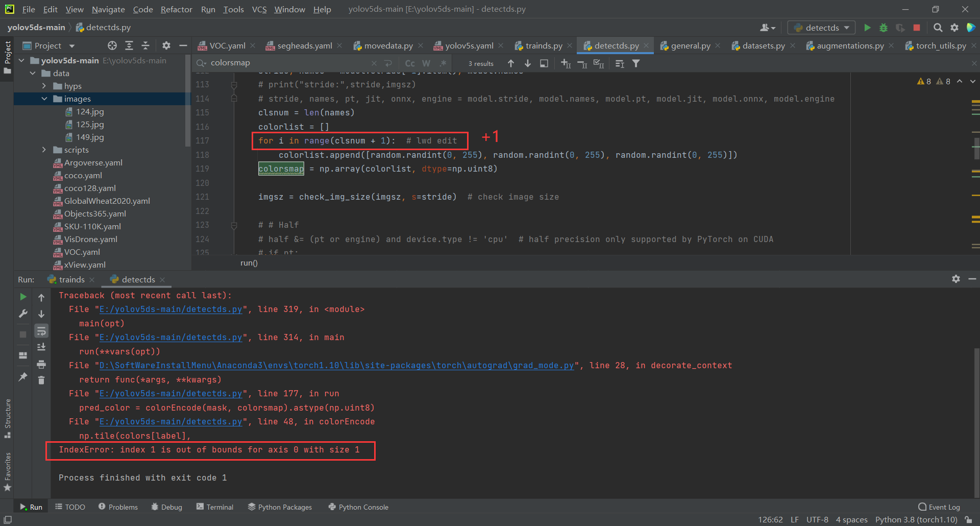Pin the Run tab
The width and height of the screenshot is (980, 526).
tap(23, 377)
